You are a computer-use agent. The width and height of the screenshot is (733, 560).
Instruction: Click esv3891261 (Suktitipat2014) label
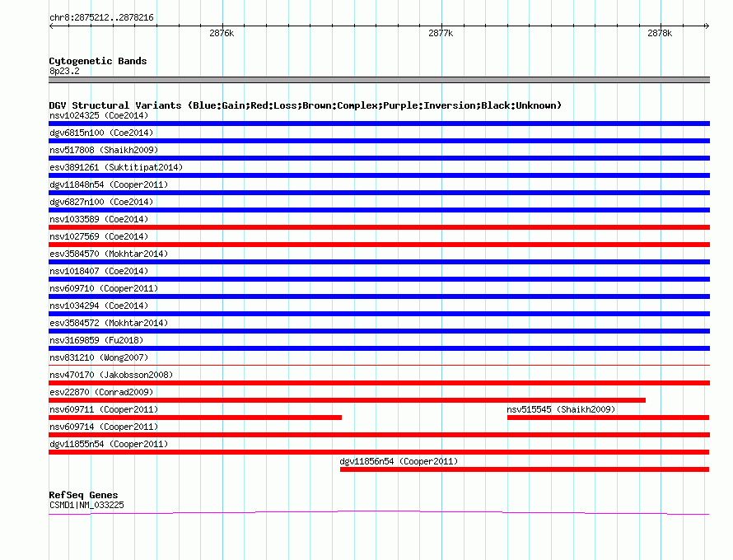point(116,167)
